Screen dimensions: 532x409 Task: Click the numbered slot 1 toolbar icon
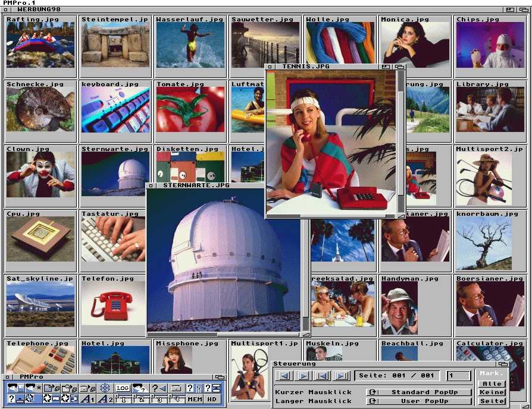point(123,399)
